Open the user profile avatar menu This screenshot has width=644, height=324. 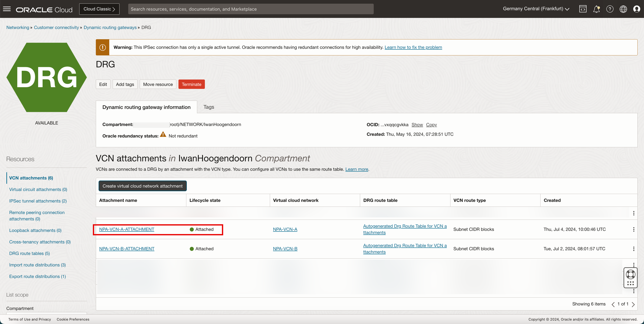coord(637,9)
